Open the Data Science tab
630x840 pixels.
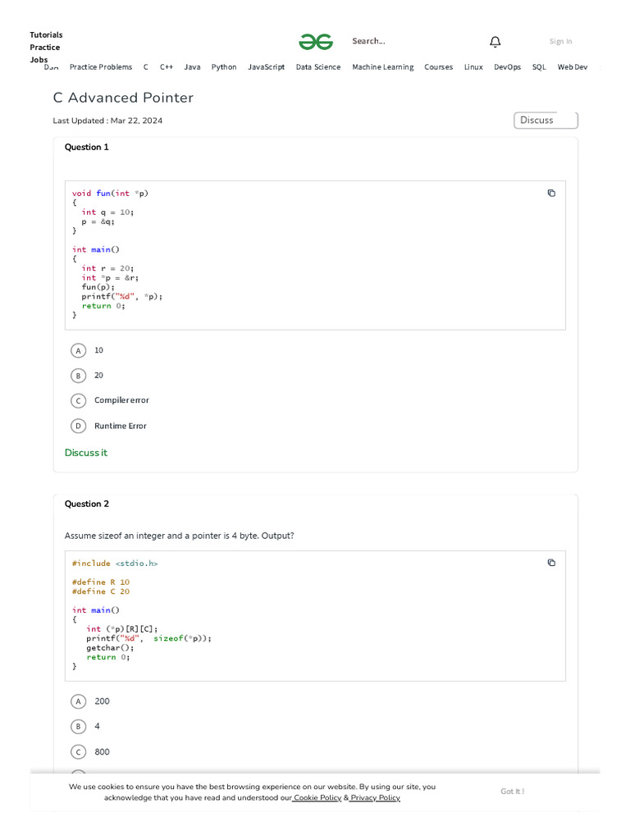318,67
